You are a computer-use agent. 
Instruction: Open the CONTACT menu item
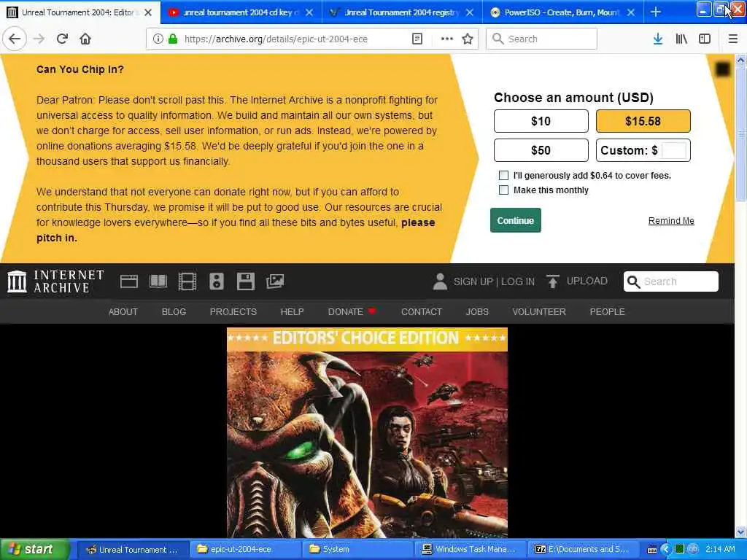pos(422,311)
